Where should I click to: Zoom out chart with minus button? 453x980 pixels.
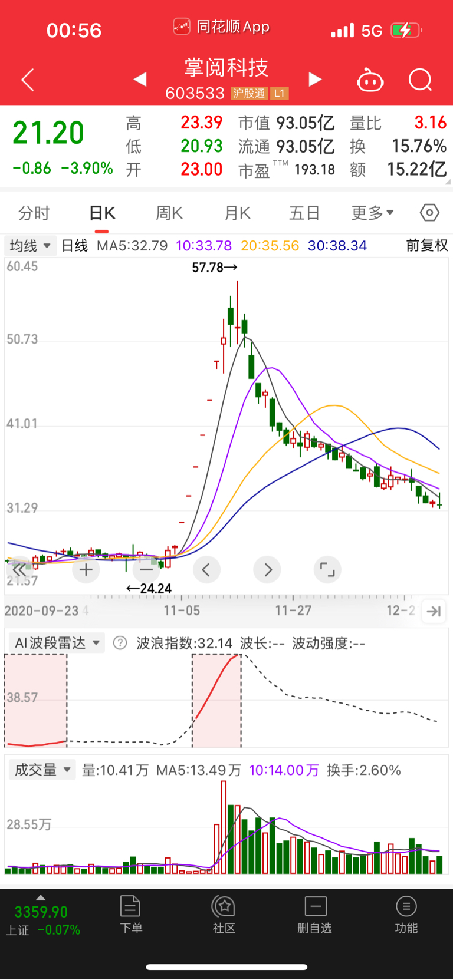click(146, 570)
